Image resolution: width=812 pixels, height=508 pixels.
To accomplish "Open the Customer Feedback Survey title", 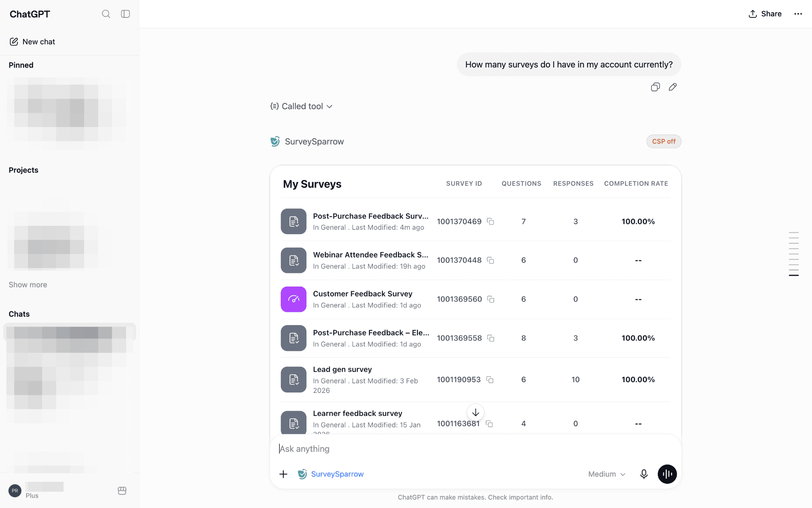I will [x=363, y=294].
